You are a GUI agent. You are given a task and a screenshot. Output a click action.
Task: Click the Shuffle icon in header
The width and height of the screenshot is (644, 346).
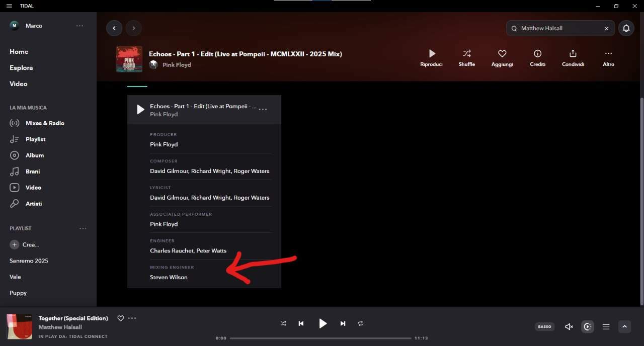(x=467, y=53)
